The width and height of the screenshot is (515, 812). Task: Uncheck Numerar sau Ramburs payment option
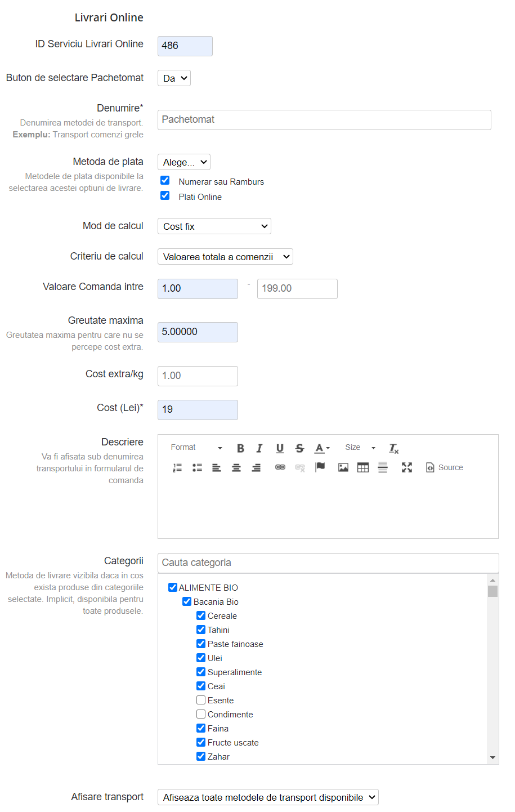tap(165, 181)
